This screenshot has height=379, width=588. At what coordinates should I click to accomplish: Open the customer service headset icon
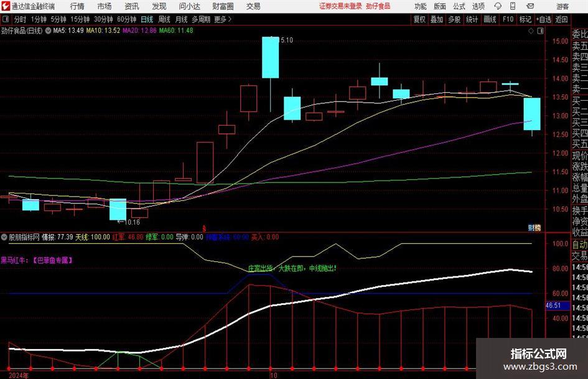click(x=498, y=6)
